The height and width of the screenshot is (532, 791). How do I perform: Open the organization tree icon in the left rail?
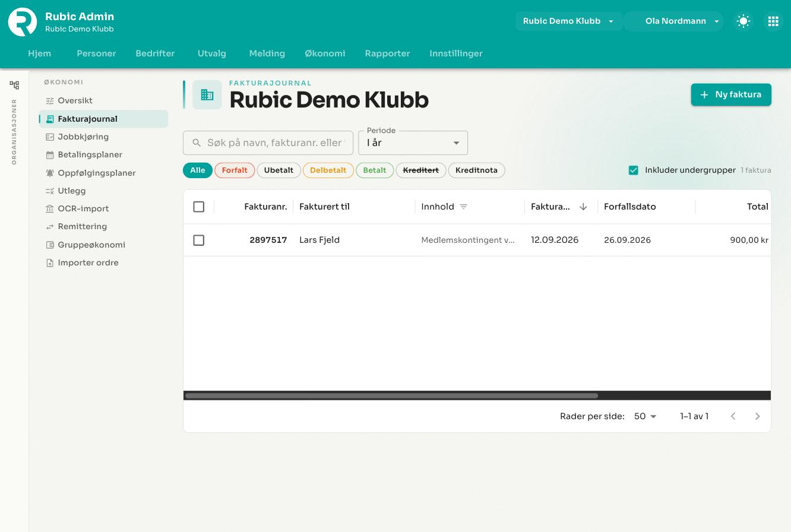click(14, 85)
